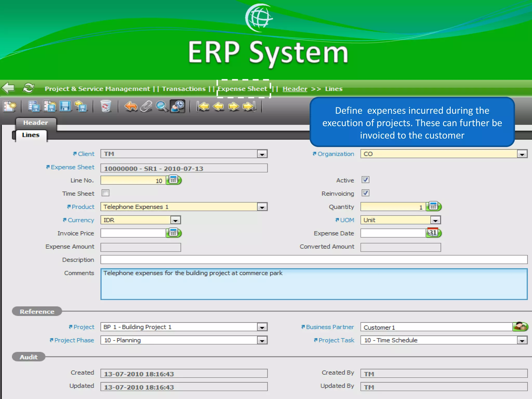Open attachments via paperclip icon
Image resolution: width=532 pixels, height=399 pixels.
pos(146,107)
